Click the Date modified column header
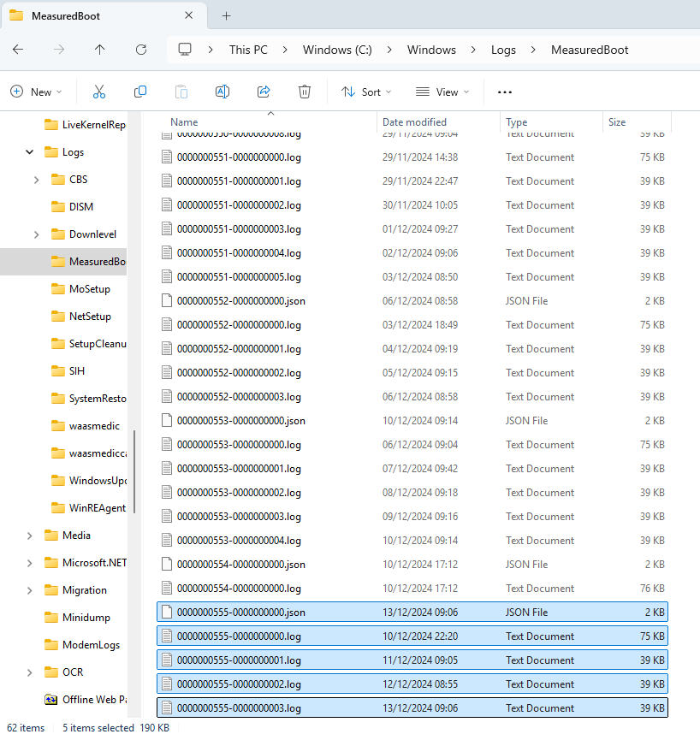700x734 pixels. (x=414, y=122)
